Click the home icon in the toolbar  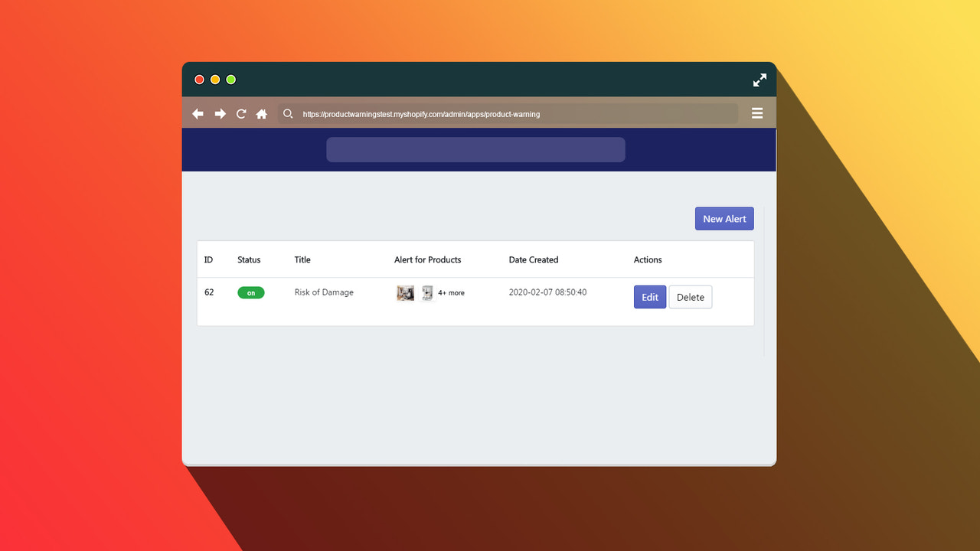[261, 113]
